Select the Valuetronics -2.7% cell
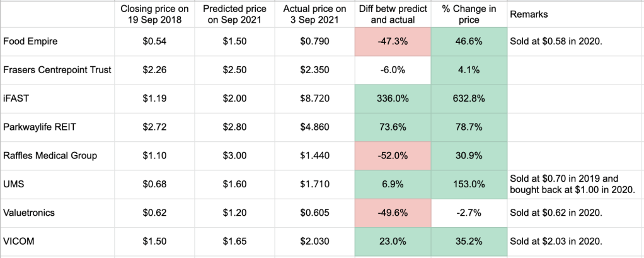Viewport: 644px width, 258px height. pyautogui.click(x=468, y=213)
